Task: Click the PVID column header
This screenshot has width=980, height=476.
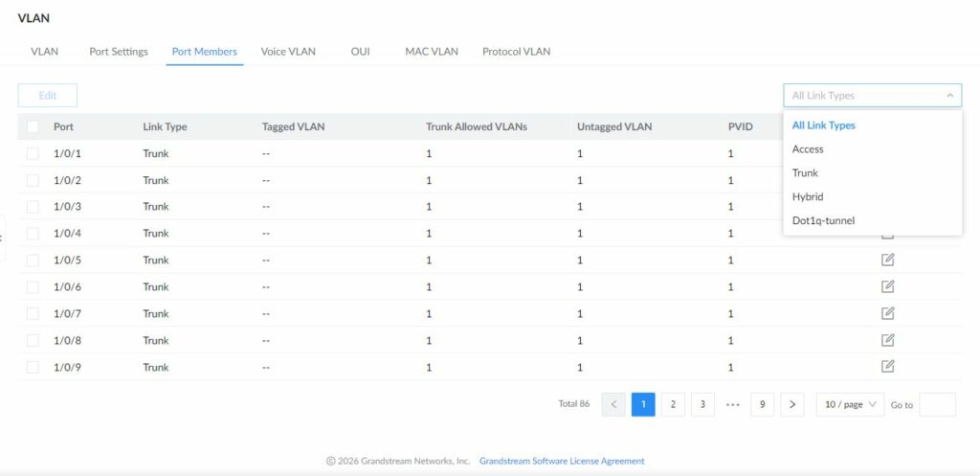Action: (x=741, y=127)
